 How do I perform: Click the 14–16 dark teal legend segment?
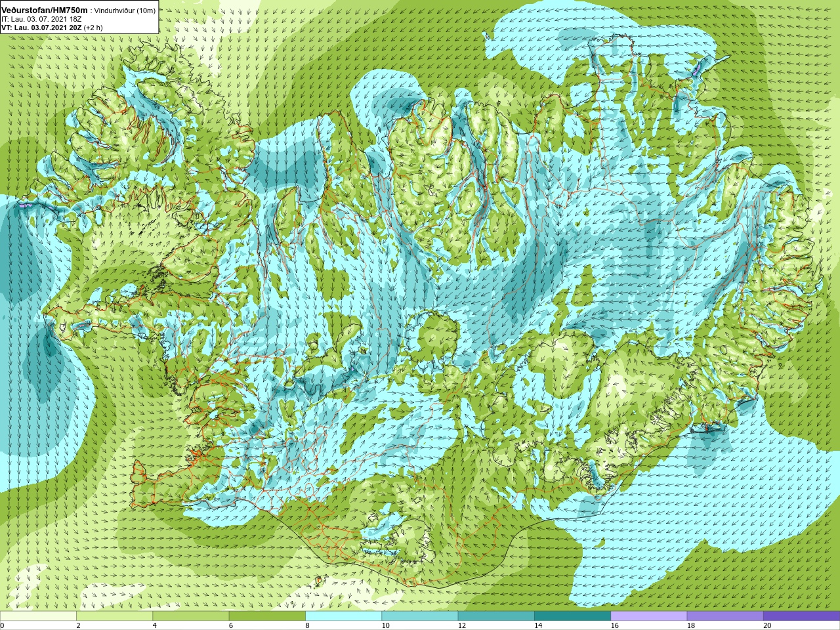(572, 616)
